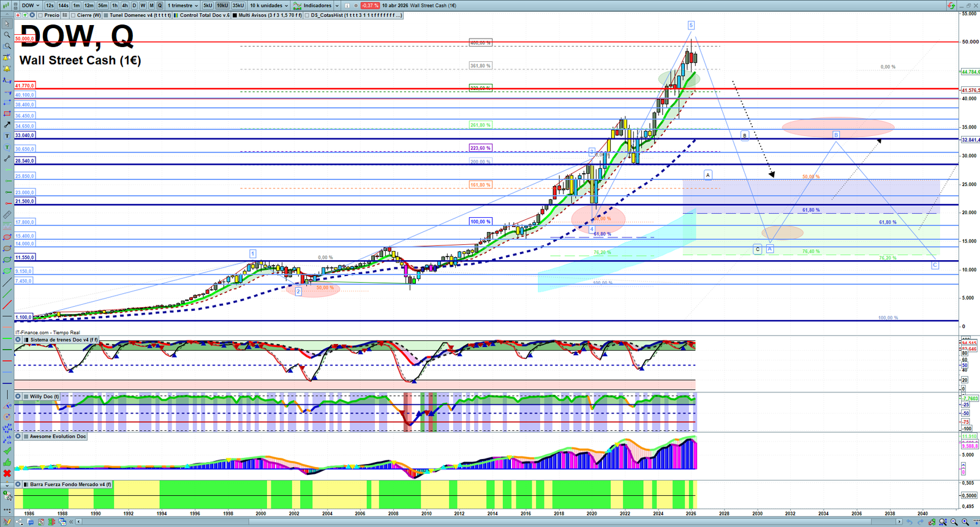Screen dimensions: 980x527
Task: Open the 10 k unidades dropdown
Action: (x=269, y=6)
